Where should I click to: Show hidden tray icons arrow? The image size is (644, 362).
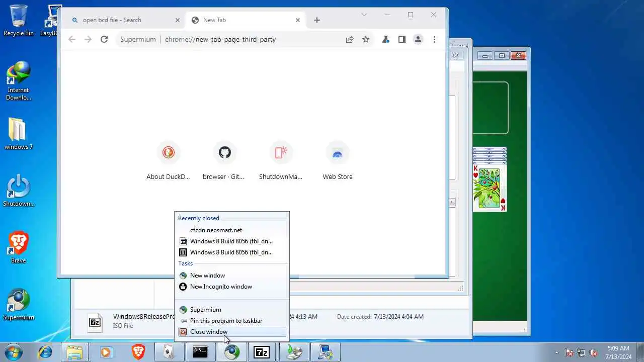pyautogui.click(x=556, y=352)
